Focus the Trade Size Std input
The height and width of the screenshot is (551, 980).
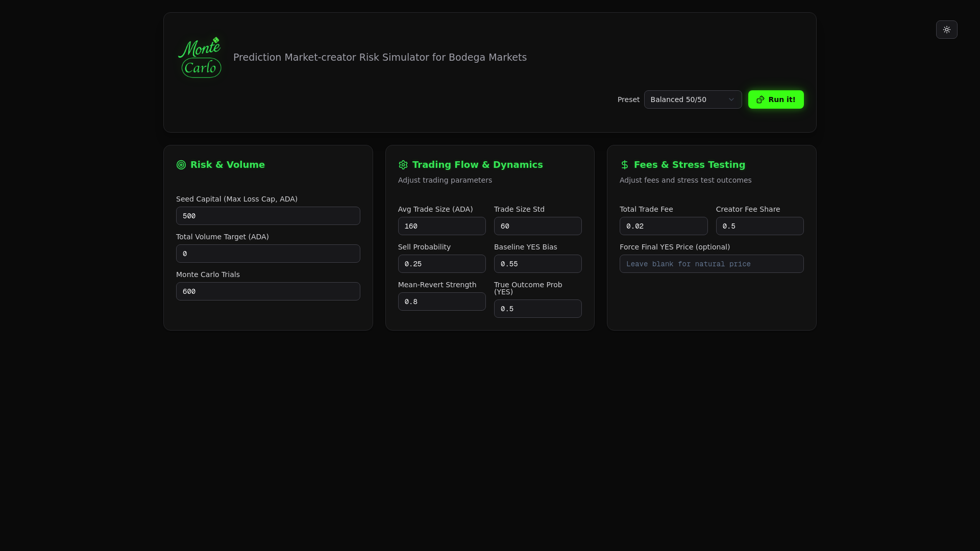[537, 226]
